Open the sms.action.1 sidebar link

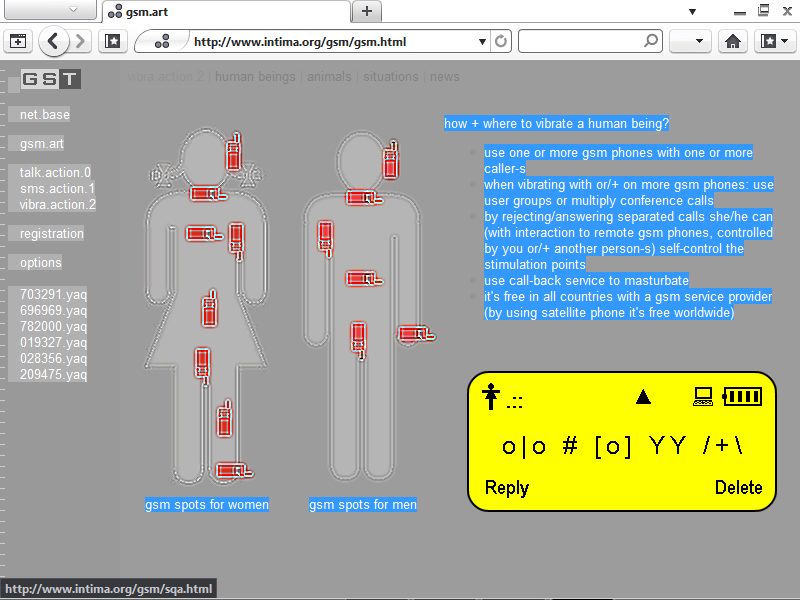coord(57,189)
